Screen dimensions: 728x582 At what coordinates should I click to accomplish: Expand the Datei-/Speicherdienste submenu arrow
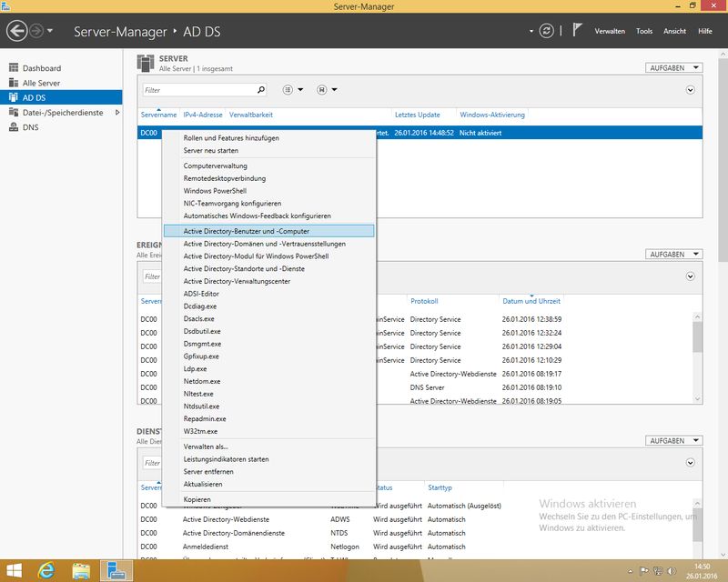[x=116, y=113]
